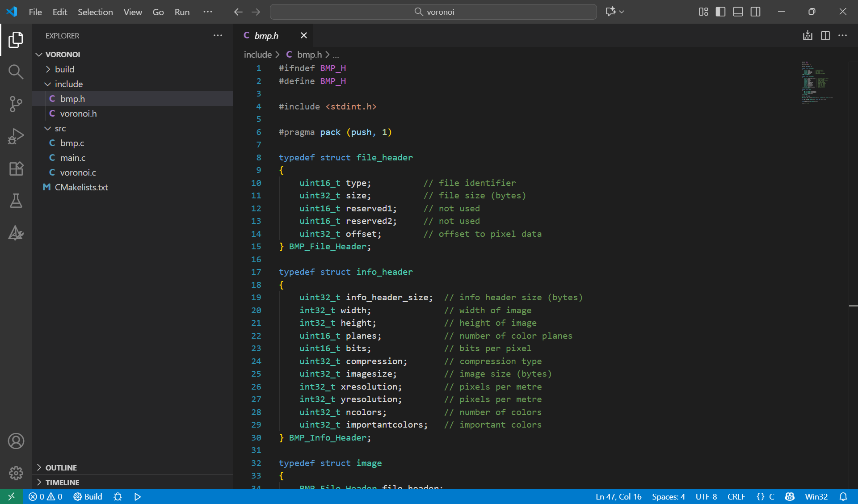Open the Selection menu
Image resolution: width=858 pixels, height=504 pixels.
(x=95, y=12)
